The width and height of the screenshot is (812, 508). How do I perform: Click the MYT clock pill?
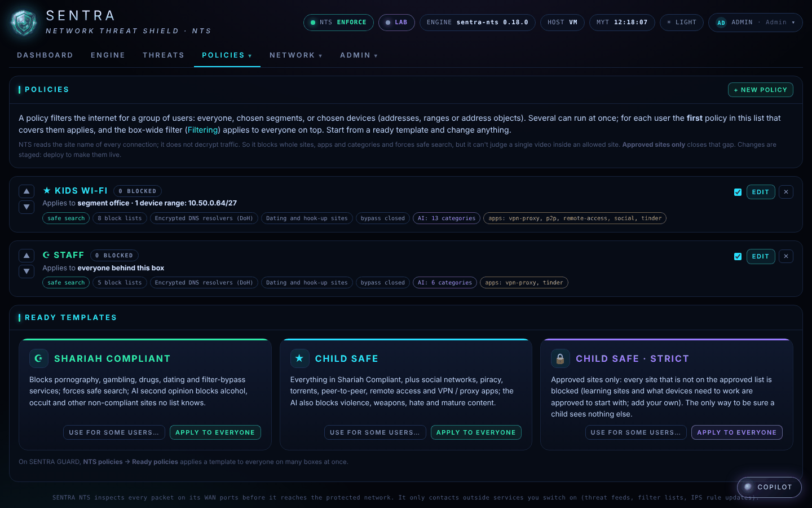622,23
